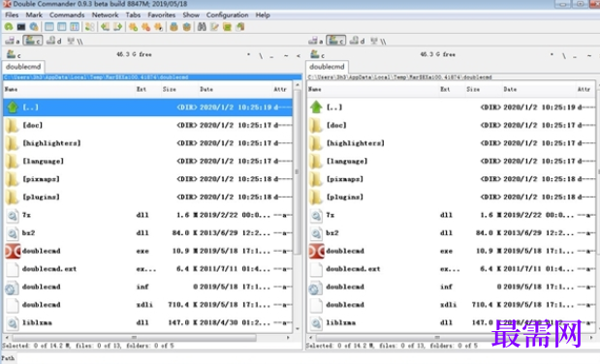This screenshot has width=600, height=364.
Task: Select the left panel doublecmd tab
Action: pyautogui.click(x=23, y=67)
